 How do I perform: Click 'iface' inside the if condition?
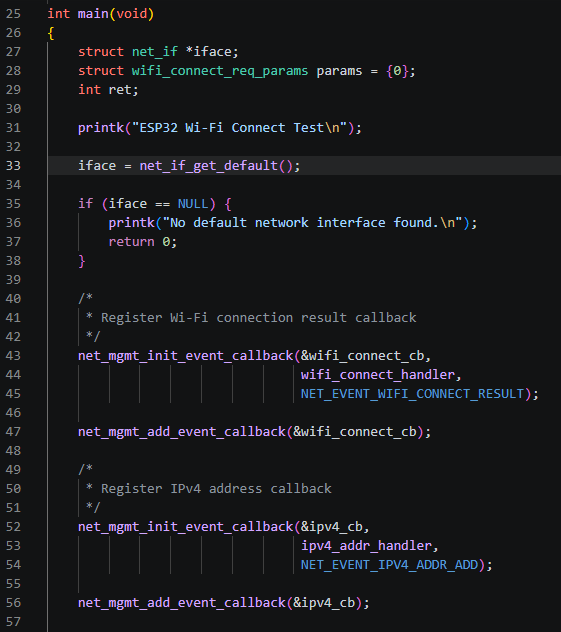pos(127,204)
